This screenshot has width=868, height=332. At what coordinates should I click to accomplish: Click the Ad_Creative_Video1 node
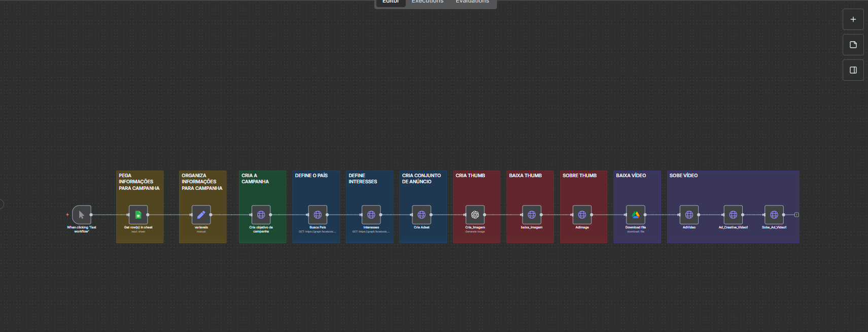pos(733,215)
